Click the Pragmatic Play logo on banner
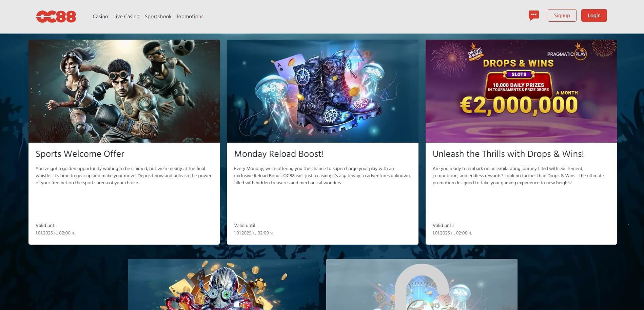644x310 pixels. (567, 54)
